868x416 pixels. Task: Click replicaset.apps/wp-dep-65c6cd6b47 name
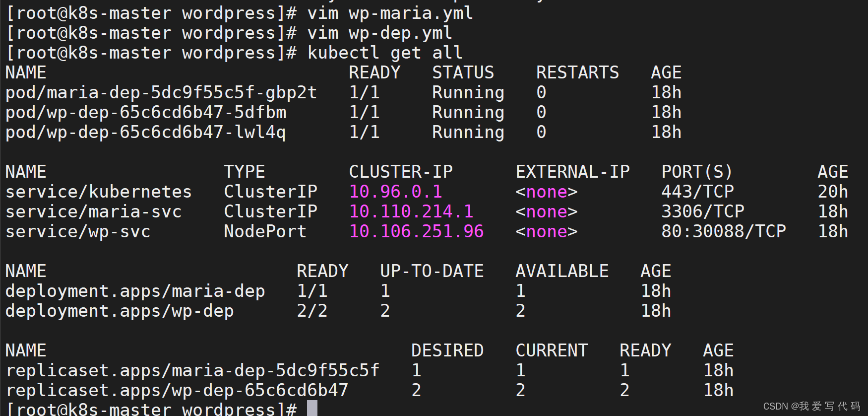tap(177, 390)
